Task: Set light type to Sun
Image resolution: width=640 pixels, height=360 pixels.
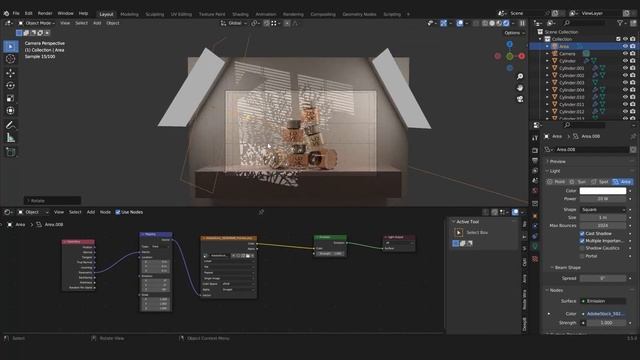Action: click(x=578, y=182)
